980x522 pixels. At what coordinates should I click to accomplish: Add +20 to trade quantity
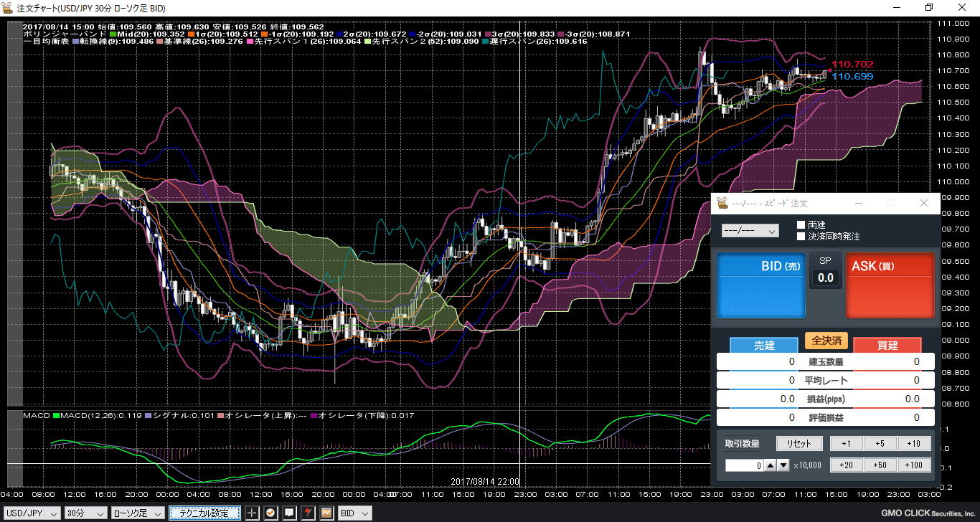847,465
